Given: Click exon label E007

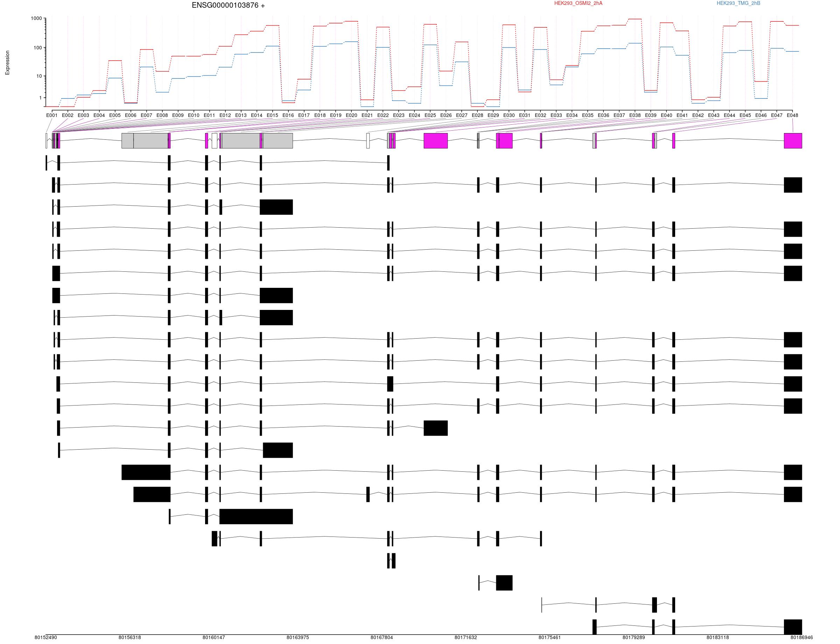Looking at the screenshot, I should pyautogui.click(x=146, y=115).
